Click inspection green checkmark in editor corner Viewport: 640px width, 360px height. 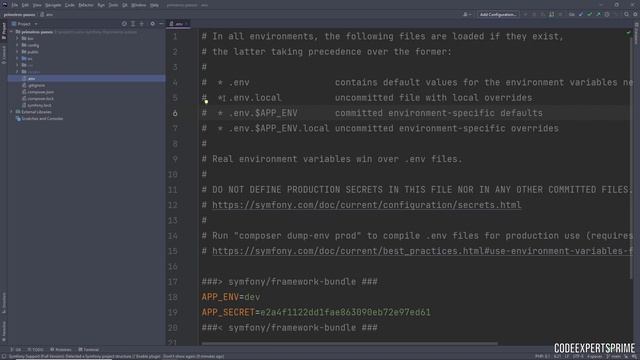point(628,33)
